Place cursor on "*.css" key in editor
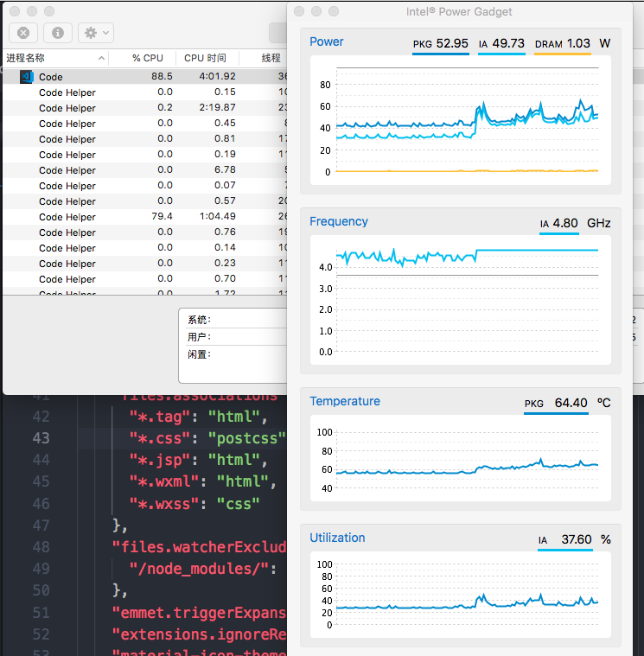The width and height of the screenshot is (644, 656). (160, 438)
